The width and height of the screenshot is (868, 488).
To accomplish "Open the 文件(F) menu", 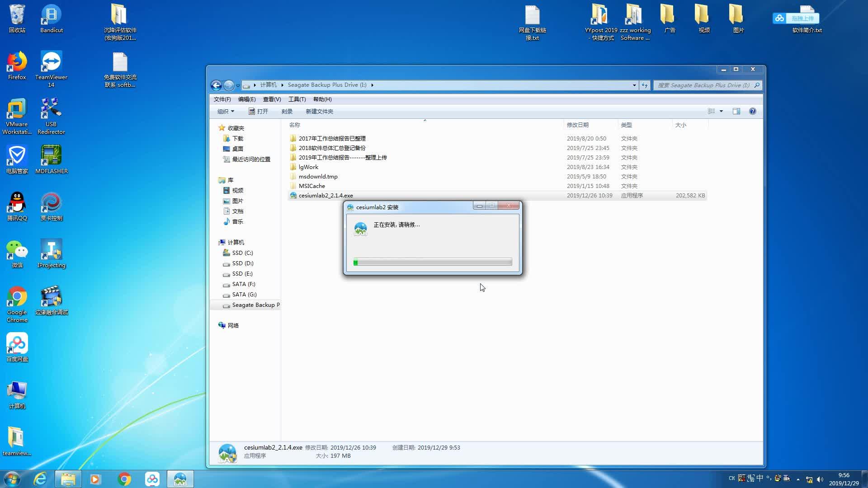I will point(222,99).
